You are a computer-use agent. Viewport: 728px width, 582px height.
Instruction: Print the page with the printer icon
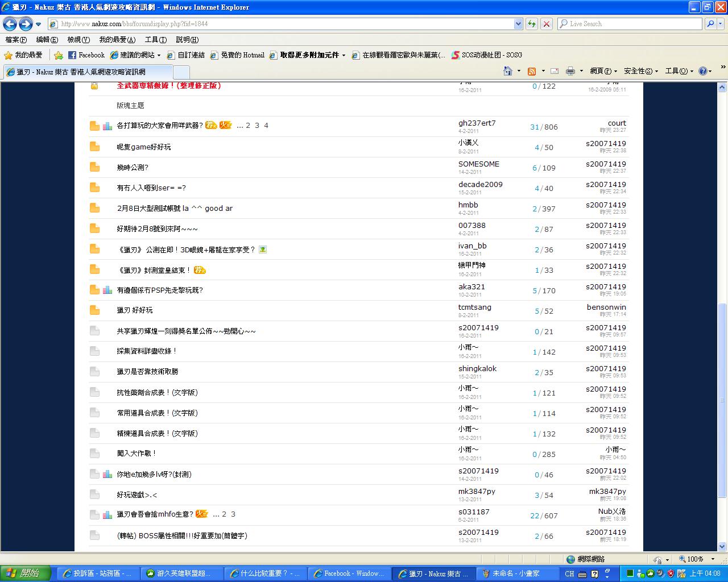[570, 71]
